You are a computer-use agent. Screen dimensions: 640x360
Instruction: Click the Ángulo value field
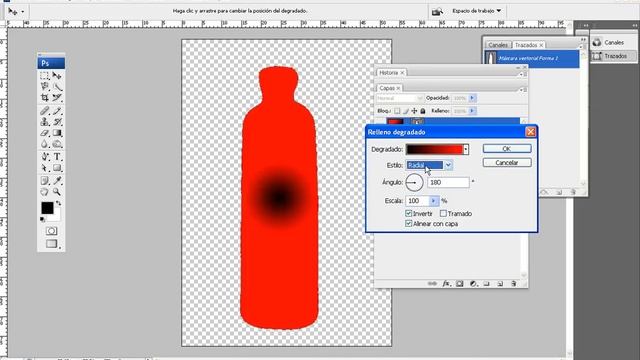click(448, 182)
